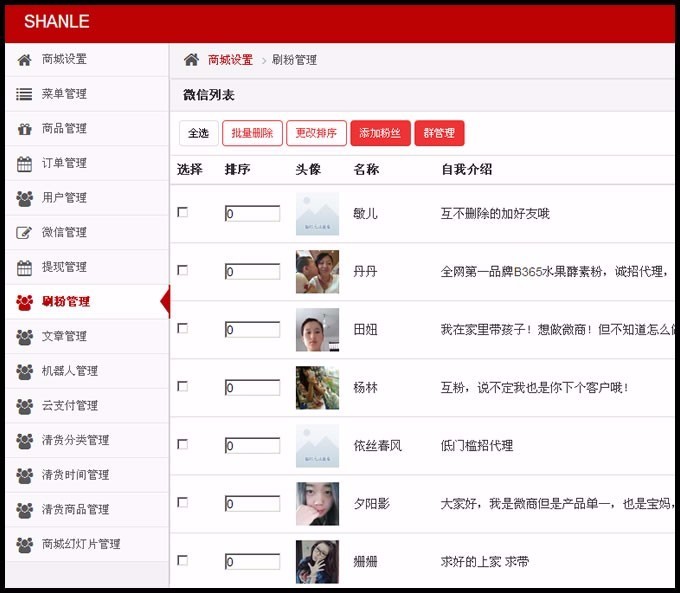Click 田妞's avatar thumbnail
Viewport: 680px width, 593px height.
point(317,330)
